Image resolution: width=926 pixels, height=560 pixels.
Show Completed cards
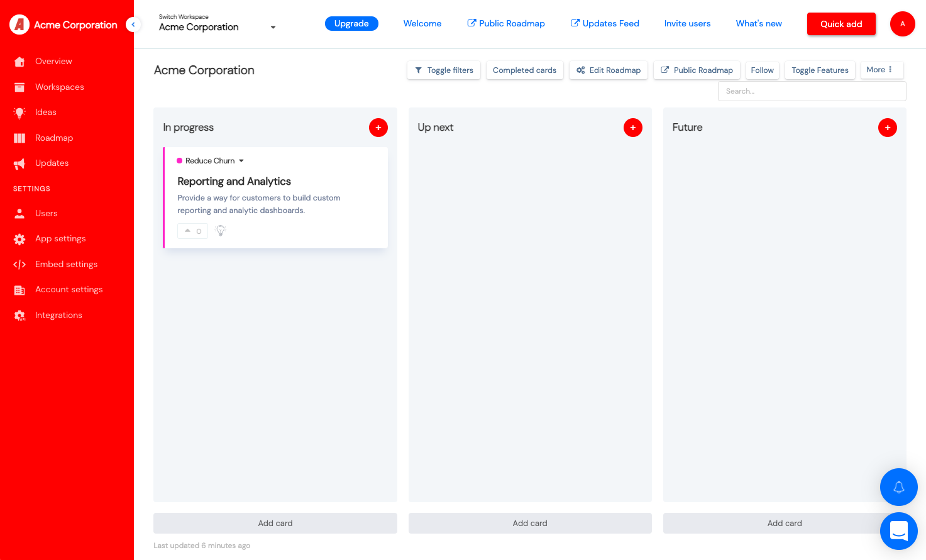pyautogui.click(x=525, y=70)
